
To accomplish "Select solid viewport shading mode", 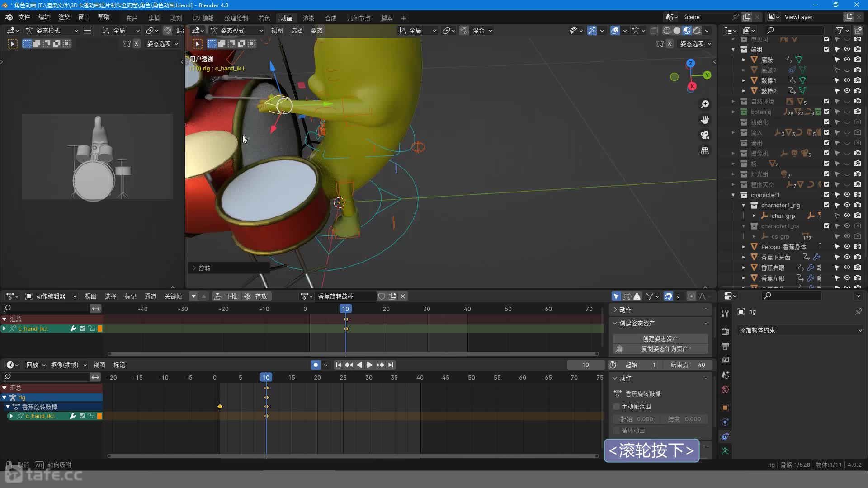I will coord(677,31).
